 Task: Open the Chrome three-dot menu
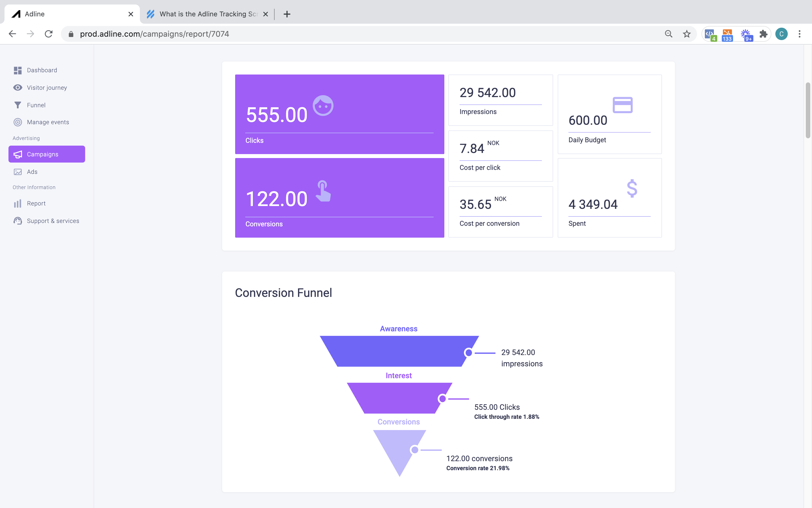[800, 34]
